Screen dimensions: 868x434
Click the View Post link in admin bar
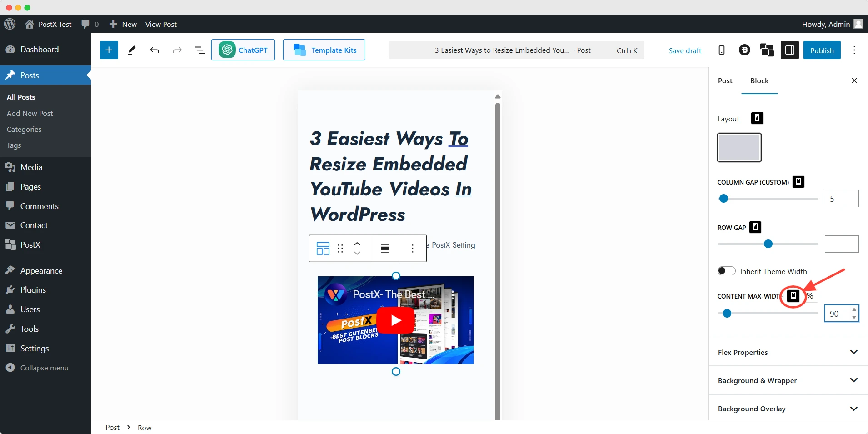coord(161,24)
